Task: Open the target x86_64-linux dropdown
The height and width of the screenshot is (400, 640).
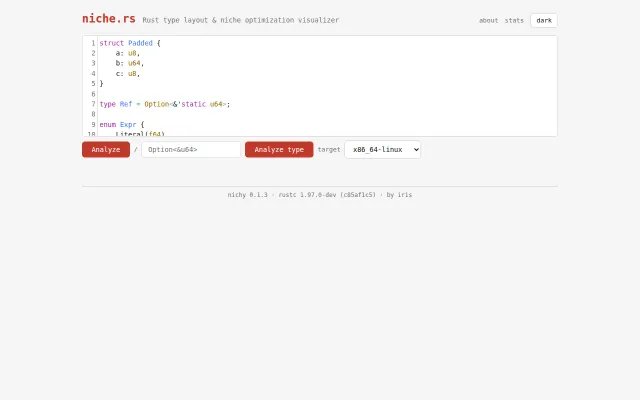Action: point(382,149)
